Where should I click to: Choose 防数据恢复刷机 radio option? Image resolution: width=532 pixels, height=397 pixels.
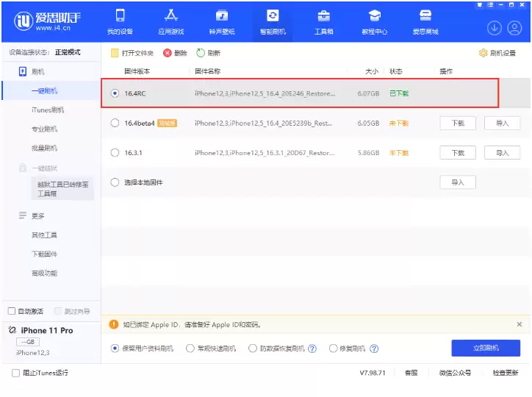pyautogui.click(x=253, y=348)
